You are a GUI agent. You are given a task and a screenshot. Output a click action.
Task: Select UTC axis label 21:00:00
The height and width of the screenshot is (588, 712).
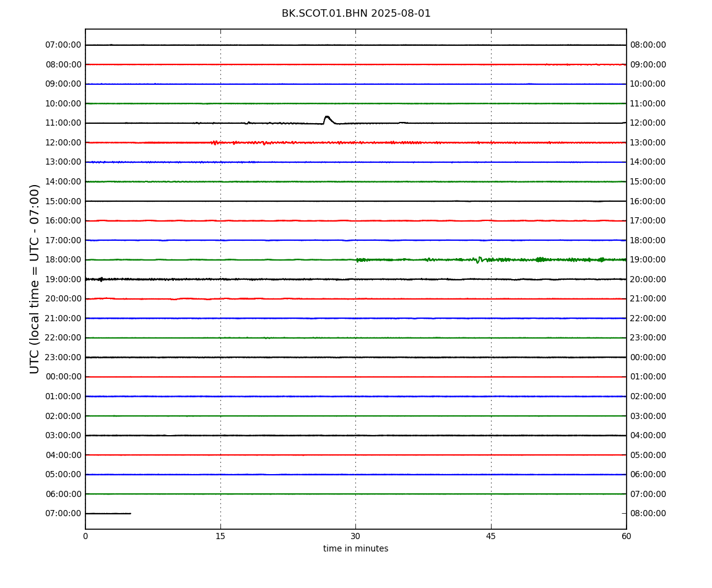64,318
